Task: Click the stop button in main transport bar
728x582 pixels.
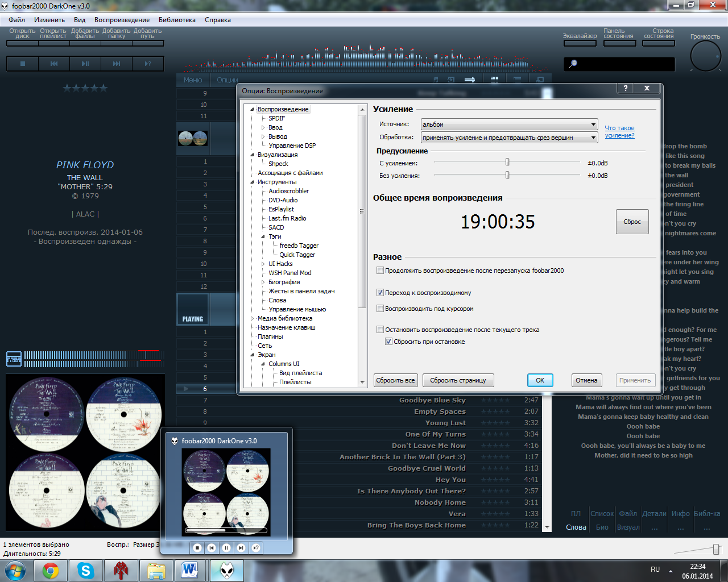Action: coord(23,64)
